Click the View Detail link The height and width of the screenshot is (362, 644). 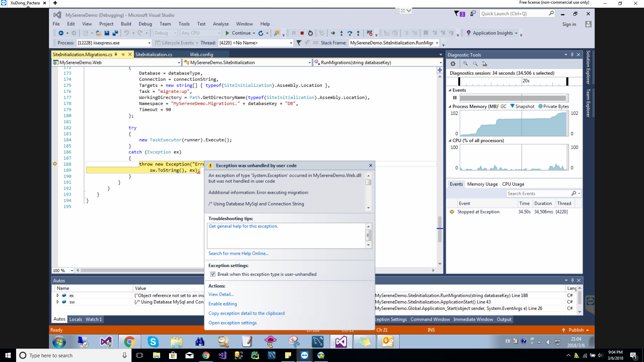(x=221, y=294)
